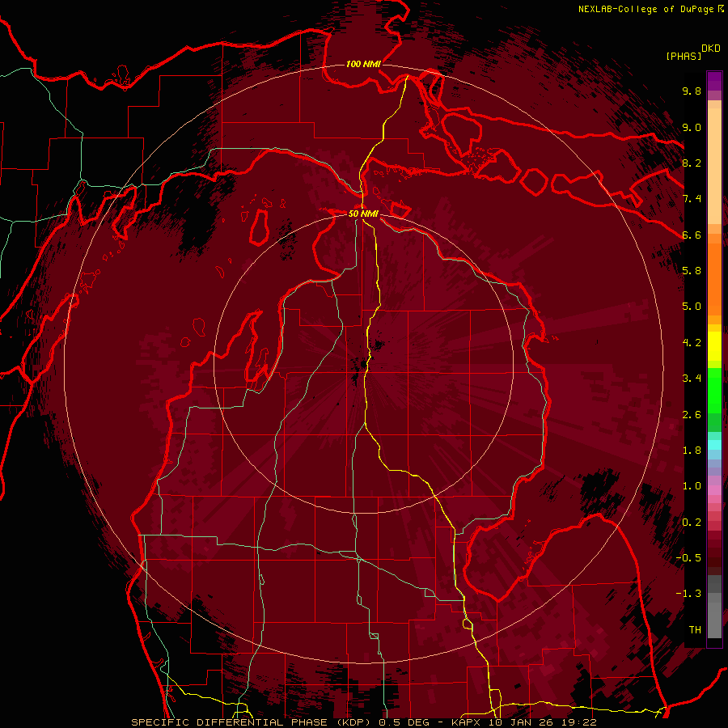Click the -0.5 scale value

688,558
